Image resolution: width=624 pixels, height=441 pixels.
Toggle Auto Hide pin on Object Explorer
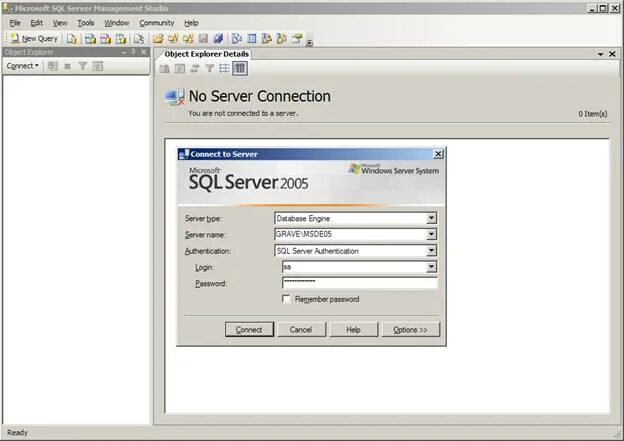[133, 52]
